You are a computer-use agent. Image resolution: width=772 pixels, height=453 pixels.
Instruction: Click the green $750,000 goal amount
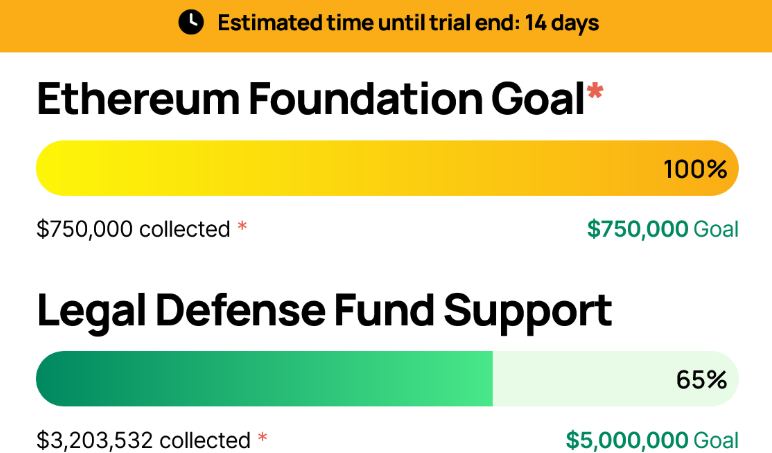(x=637, y=229)
